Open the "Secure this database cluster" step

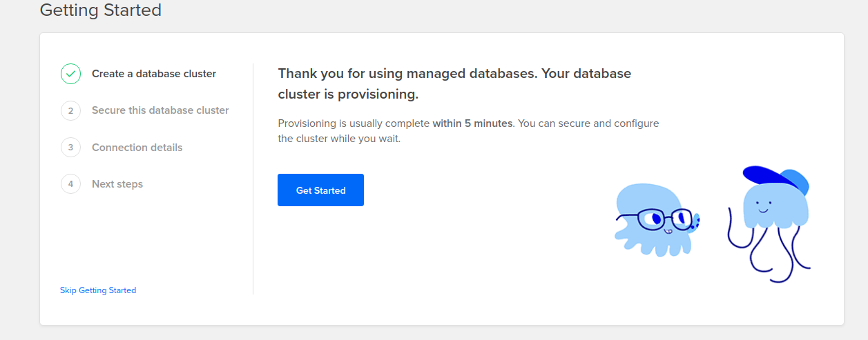(160, 110)
